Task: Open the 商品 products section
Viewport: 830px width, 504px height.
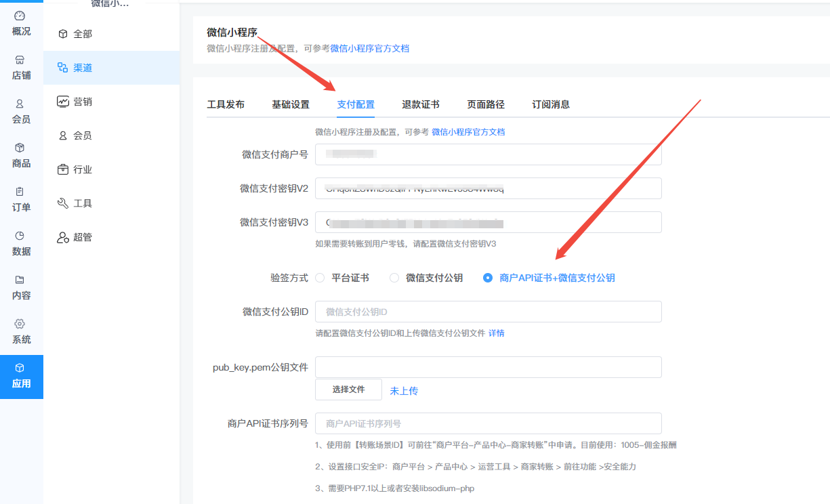Action: tap(21, 155)
